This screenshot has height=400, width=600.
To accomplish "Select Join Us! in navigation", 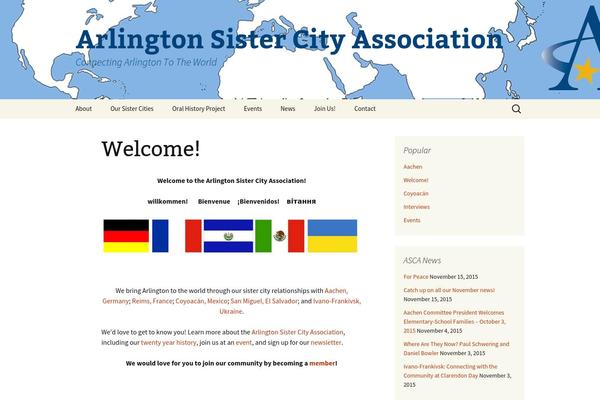I will [x=324, y=109].
